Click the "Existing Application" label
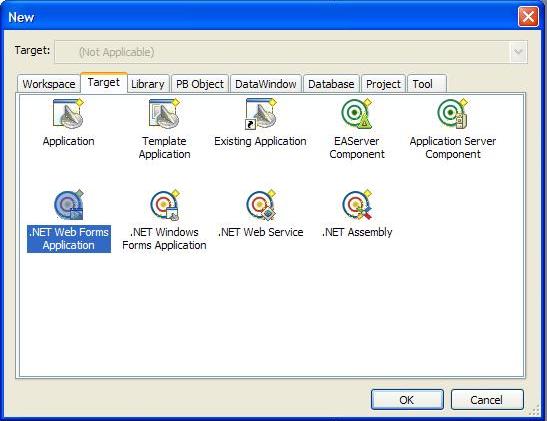The width and height of the screenshot is (547, 421). tap(260, 141)
